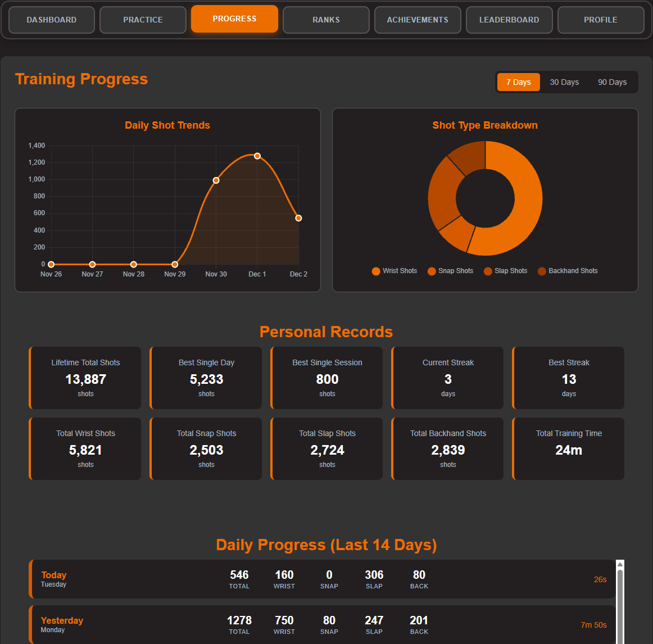Click the Dec 2 data point on the line chart
This screenshot has height=644, width=653.
click(298, 217)
